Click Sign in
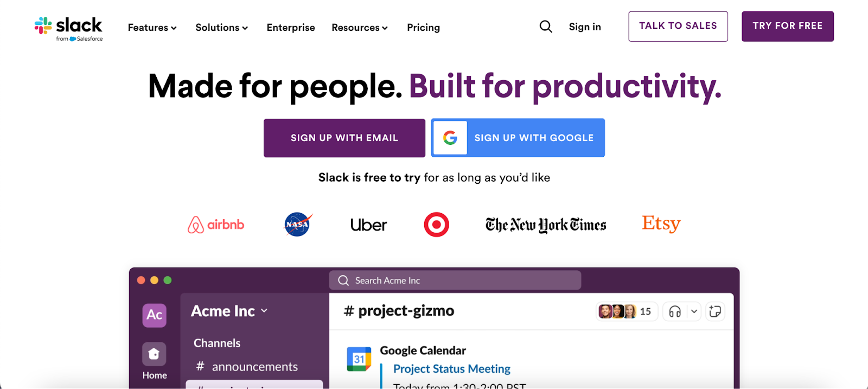868x389 pixels. tap(584, 27)
